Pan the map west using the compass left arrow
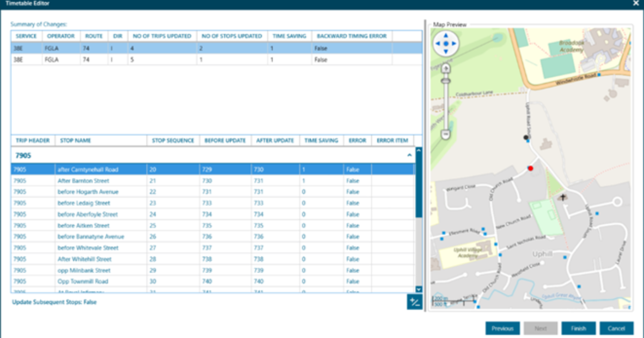644x338 pixels. 437,43
